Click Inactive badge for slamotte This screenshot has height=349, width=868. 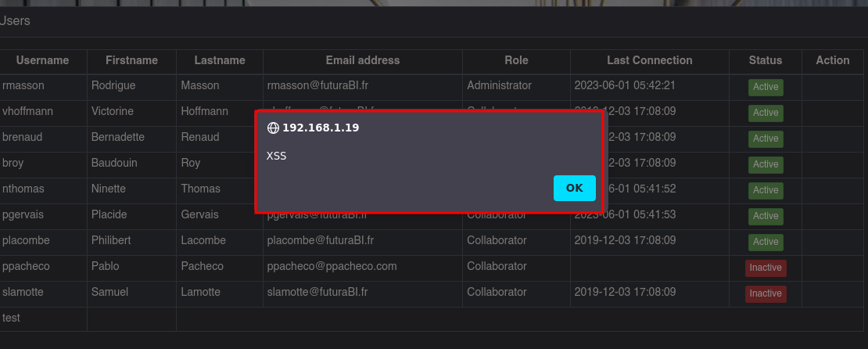point(766,293)
